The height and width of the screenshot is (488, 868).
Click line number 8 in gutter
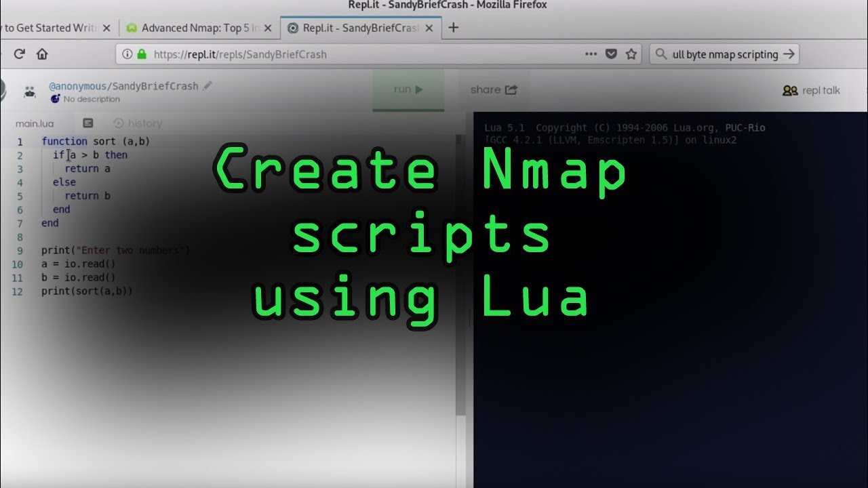20,237
